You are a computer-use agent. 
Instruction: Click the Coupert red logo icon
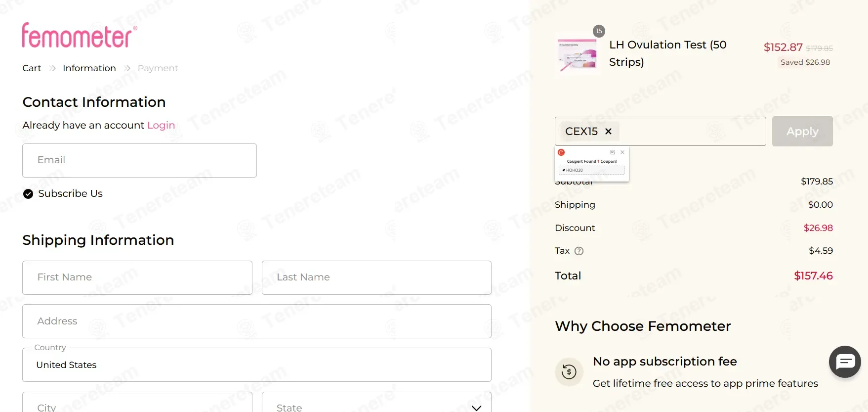[x=561, y=152]
